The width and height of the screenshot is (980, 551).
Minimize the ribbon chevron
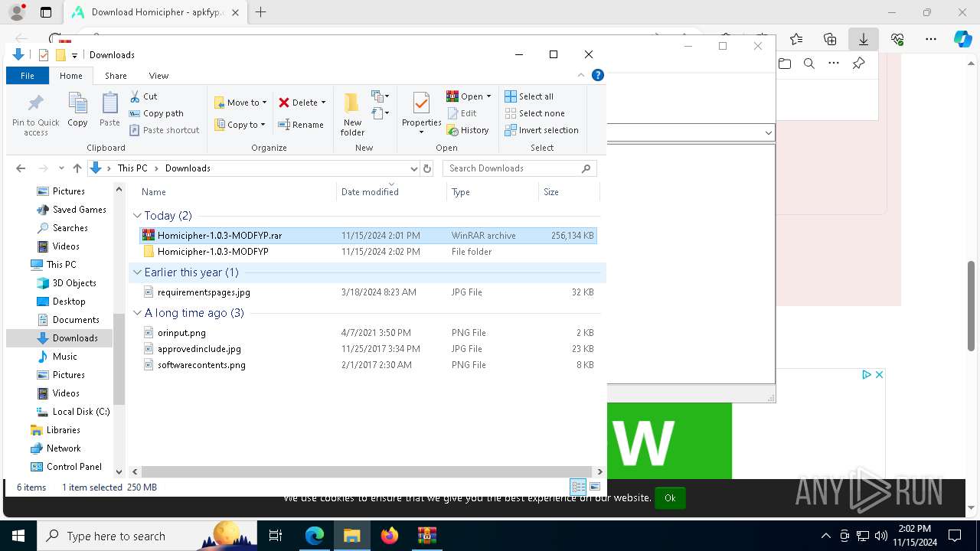pos(581,75)
